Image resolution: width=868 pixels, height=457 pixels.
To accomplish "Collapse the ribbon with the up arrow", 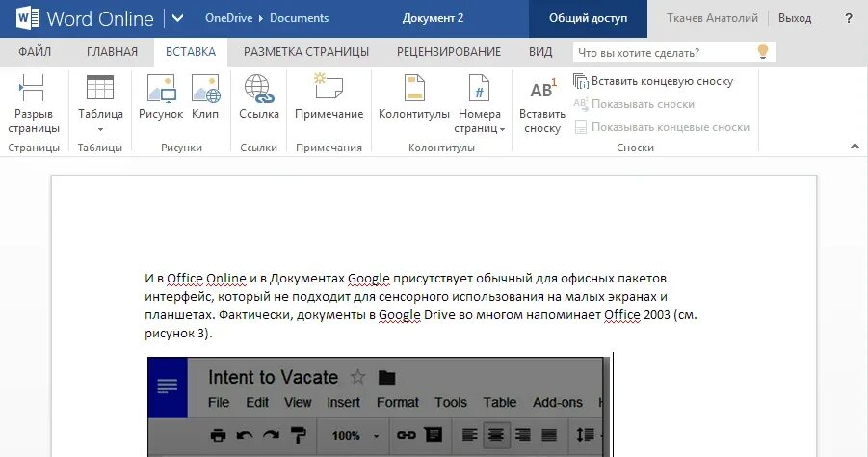I will coord(855,147).
